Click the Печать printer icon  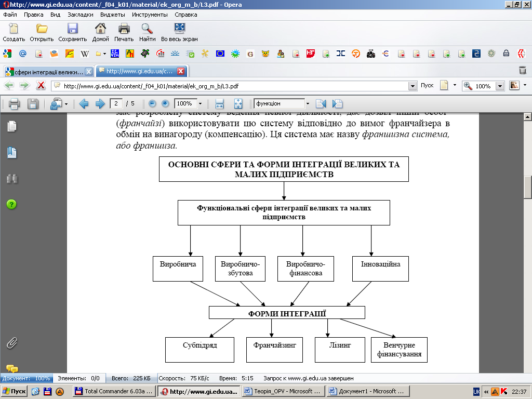pos(124,29)
